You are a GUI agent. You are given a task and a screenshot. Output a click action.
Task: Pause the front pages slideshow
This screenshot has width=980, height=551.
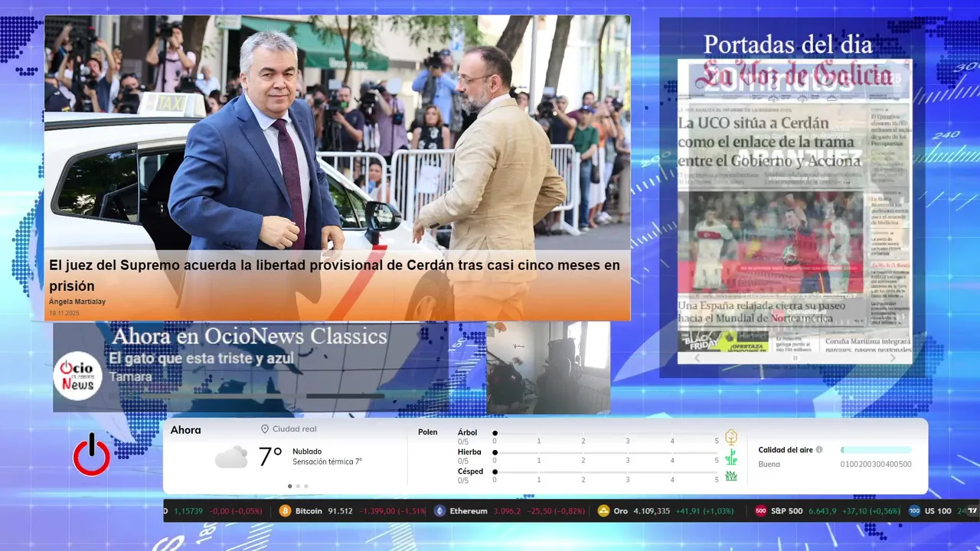(x=795, y=358)
